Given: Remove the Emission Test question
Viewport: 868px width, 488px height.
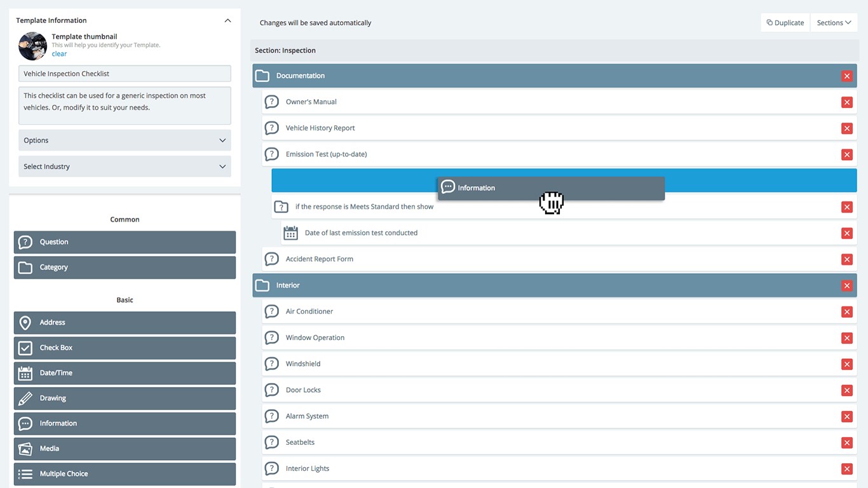Looking at the screenshot, I should (x=847, y=154).
